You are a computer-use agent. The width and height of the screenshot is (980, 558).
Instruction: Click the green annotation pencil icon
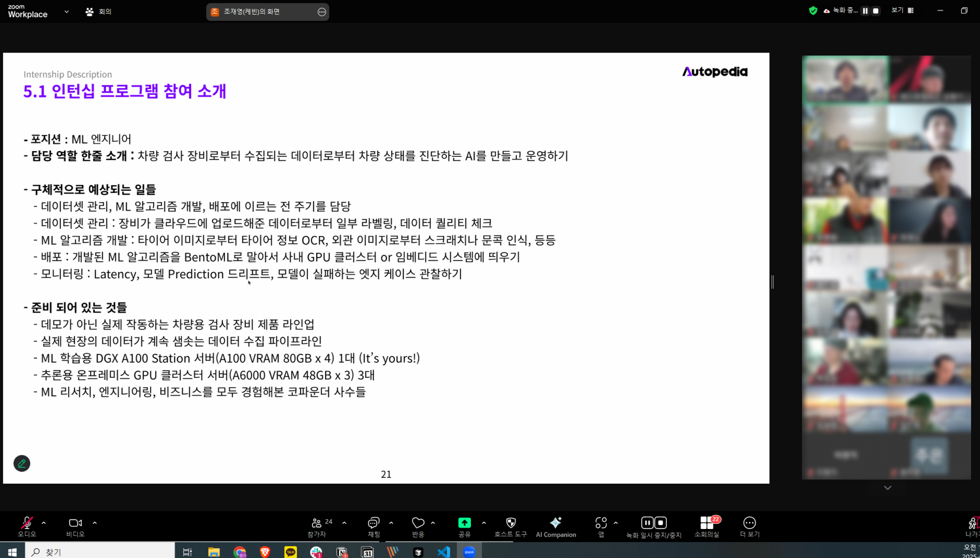point(22,463)
